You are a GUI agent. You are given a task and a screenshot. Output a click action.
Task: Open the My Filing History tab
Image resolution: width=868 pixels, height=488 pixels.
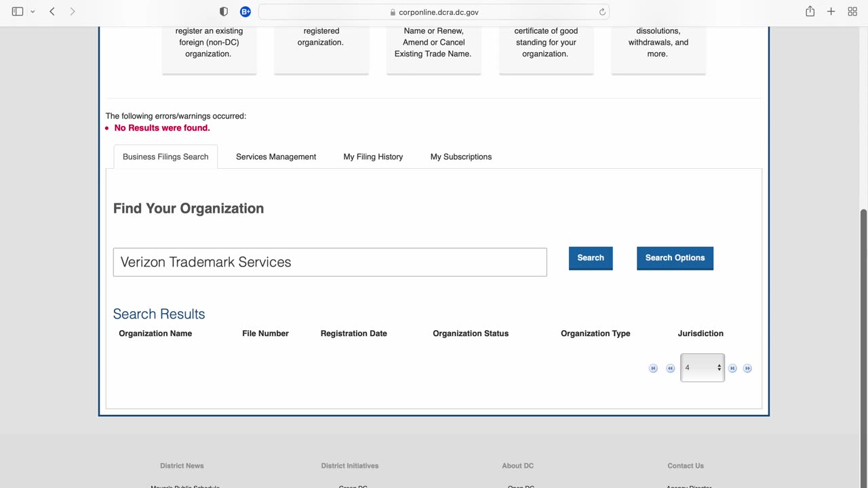coord(373,157)
